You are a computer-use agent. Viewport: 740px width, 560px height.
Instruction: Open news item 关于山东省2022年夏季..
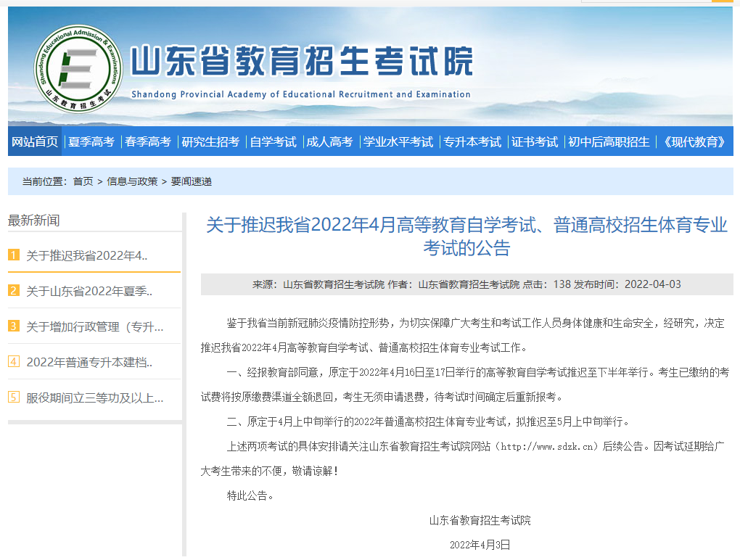coord(89,291)
